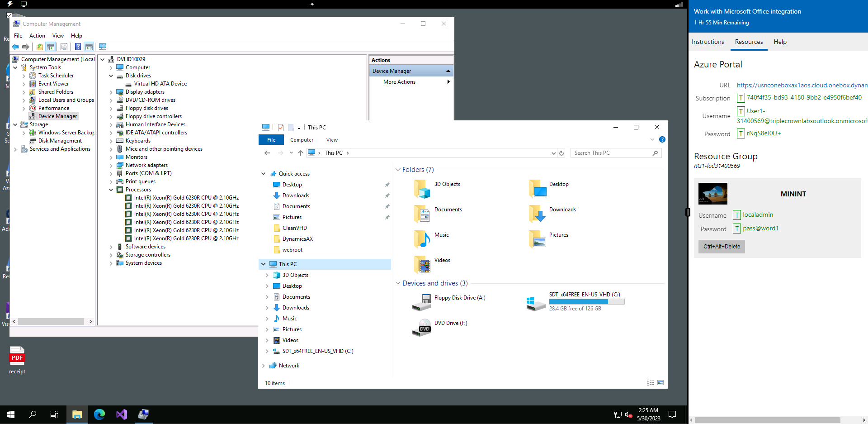
Task: Expand the File Explorer ribbon chevron
Action: coord(652,140)
